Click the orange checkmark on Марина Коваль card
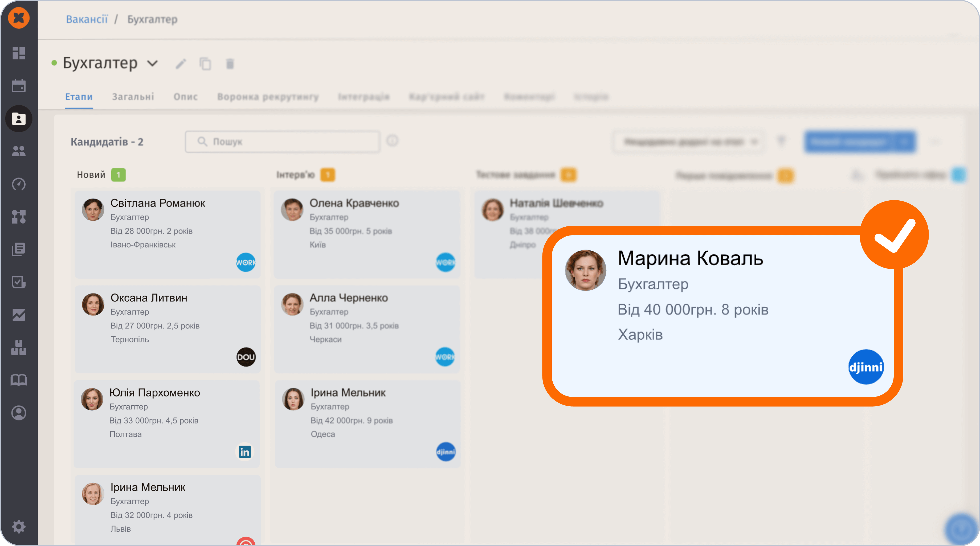The image size is (980, 546). click(x=894, y=235)
